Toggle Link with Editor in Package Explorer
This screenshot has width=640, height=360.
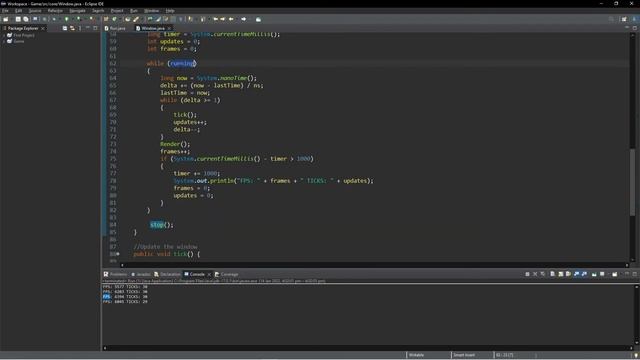[x=72, y=28]
